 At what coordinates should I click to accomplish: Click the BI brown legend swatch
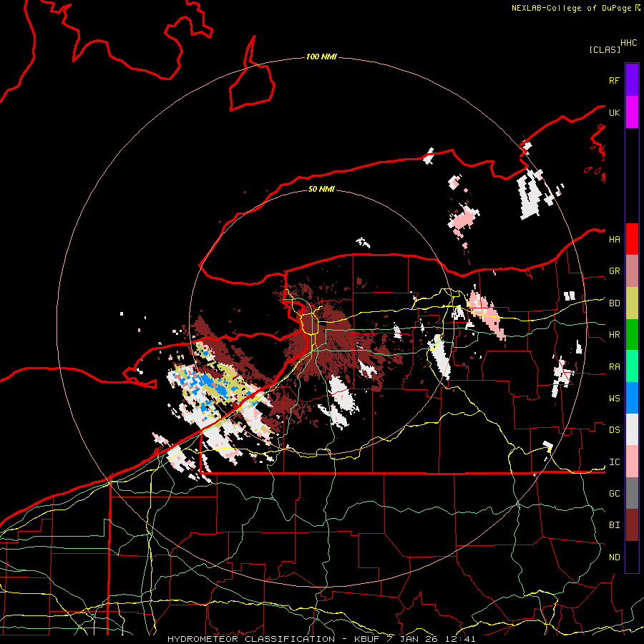click(x=632, y=525)
